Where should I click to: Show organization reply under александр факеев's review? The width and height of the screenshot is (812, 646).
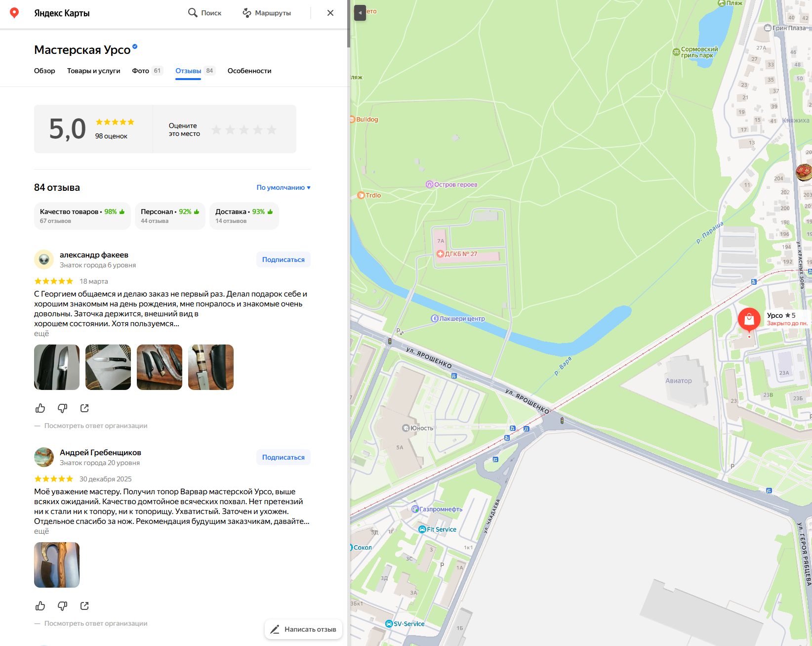click(x=96, y=426)
